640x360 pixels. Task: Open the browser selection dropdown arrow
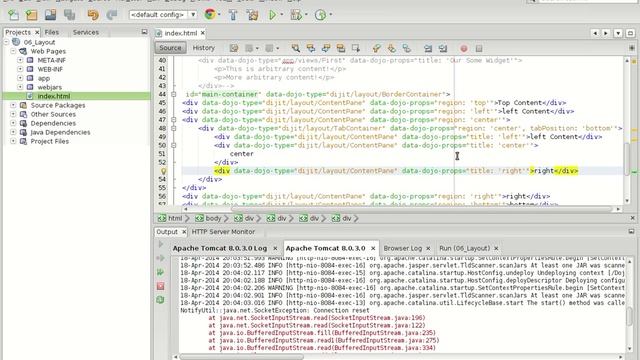coord(219,15)
